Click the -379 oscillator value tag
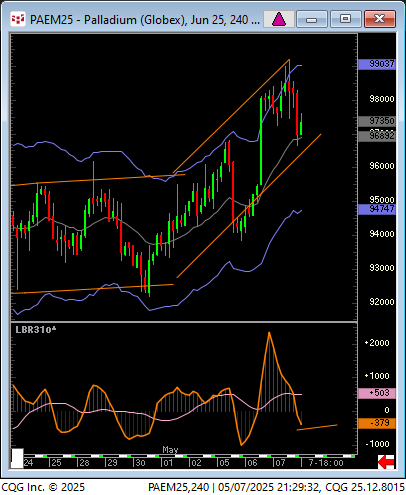 (x=377, y=423)
